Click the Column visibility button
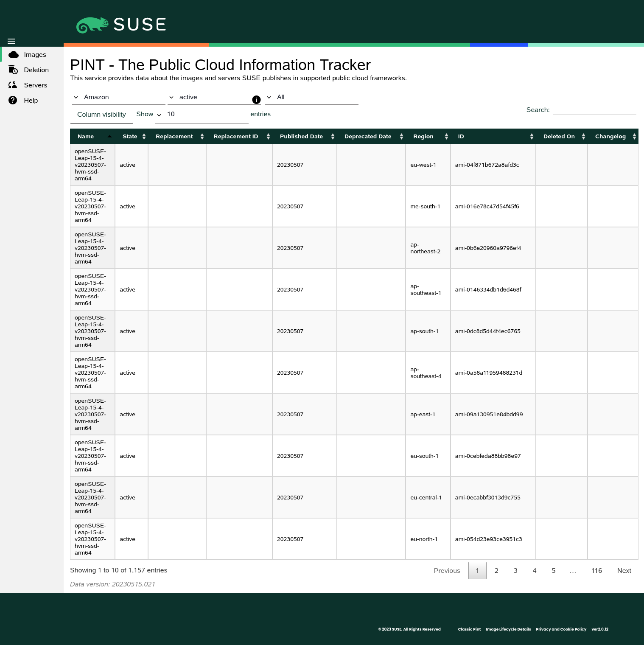The height and width of the screenshot is (645, 644). [101, 115]
